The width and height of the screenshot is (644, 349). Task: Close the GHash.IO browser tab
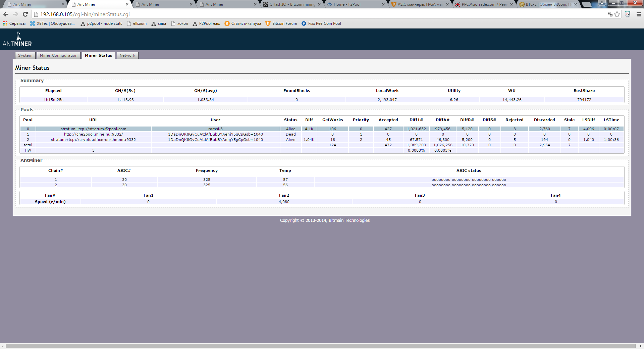pos(319,4)
